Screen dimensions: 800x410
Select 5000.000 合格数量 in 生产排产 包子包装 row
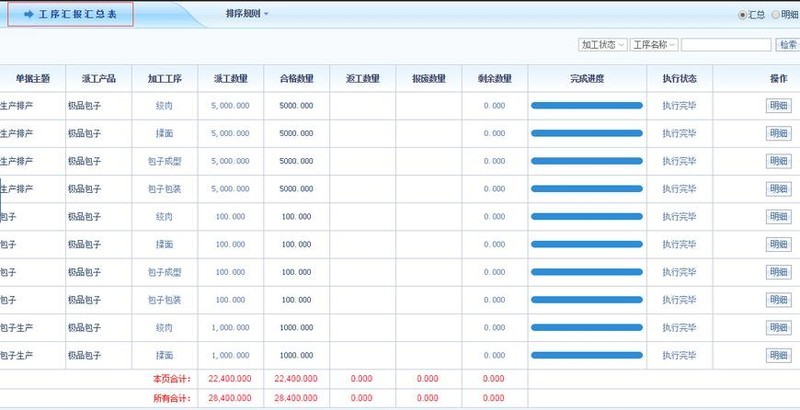click(296, 189)
